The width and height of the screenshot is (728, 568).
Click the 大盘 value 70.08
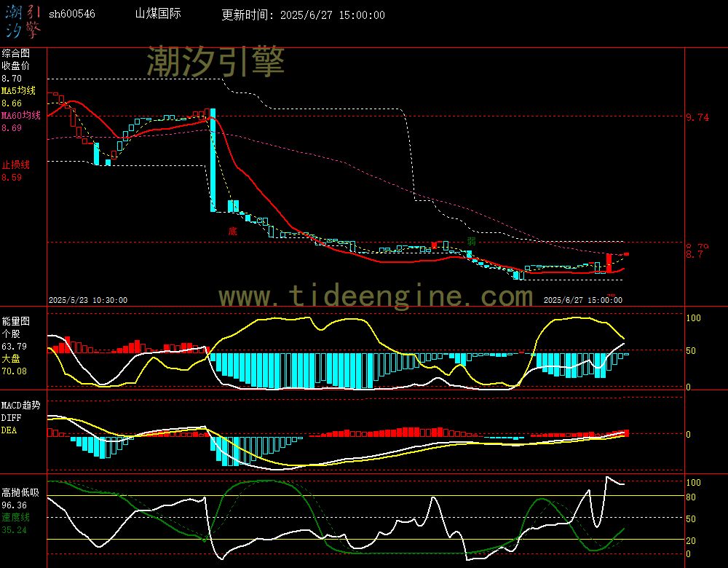coord(15,371)
